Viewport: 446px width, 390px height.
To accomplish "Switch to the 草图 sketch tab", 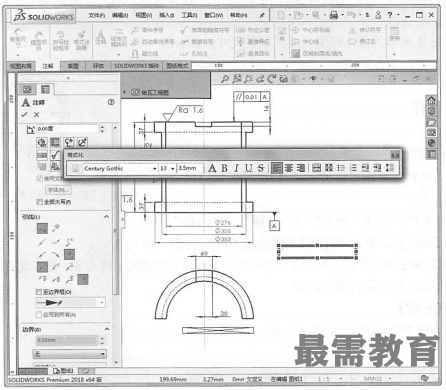I will pos(73,66).
